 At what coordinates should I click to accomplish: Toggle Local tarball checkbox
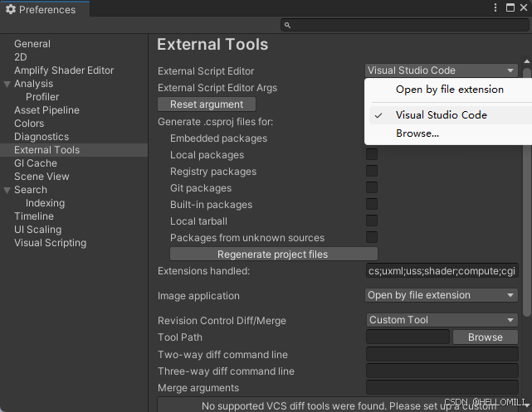[372, 221]
